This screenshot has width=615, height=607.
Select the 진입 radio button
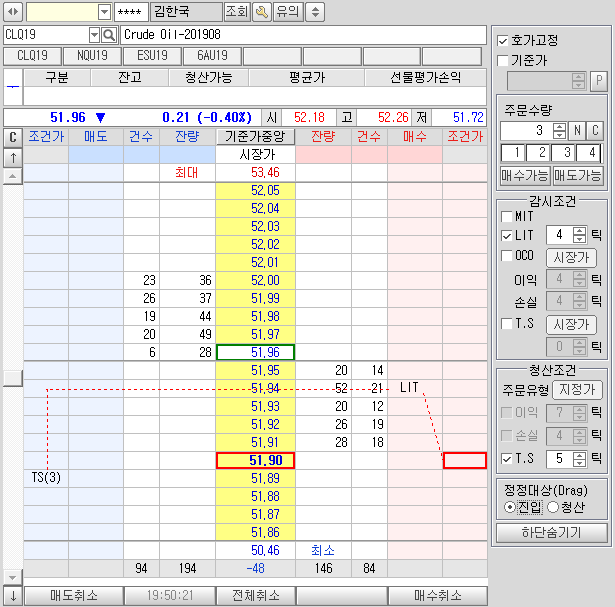509,507
